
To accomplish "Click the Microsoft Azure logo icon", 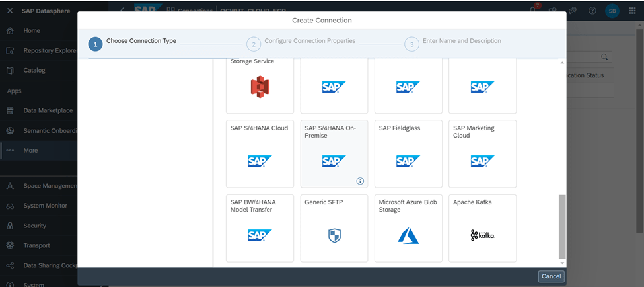I will [x=408, y=235].
